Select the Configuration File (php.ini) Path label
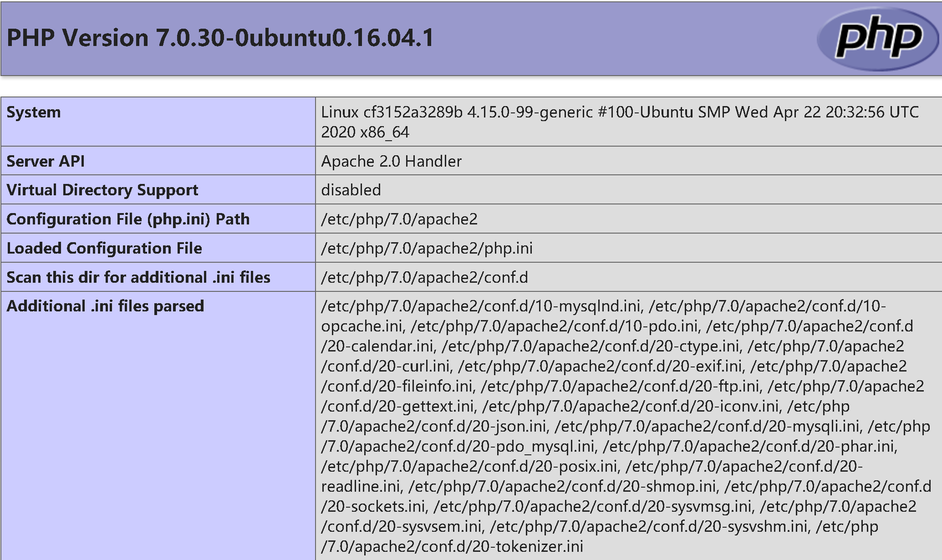 [x=128, y=219]
